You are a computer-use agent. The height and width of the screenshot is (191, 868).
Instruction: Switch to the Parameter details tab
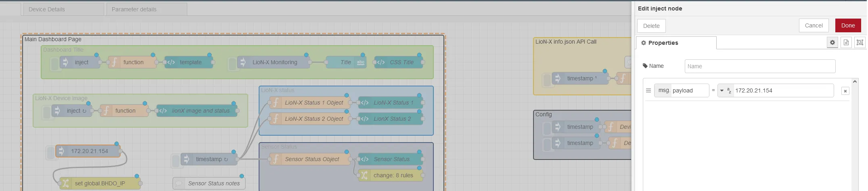pos(146,9)
